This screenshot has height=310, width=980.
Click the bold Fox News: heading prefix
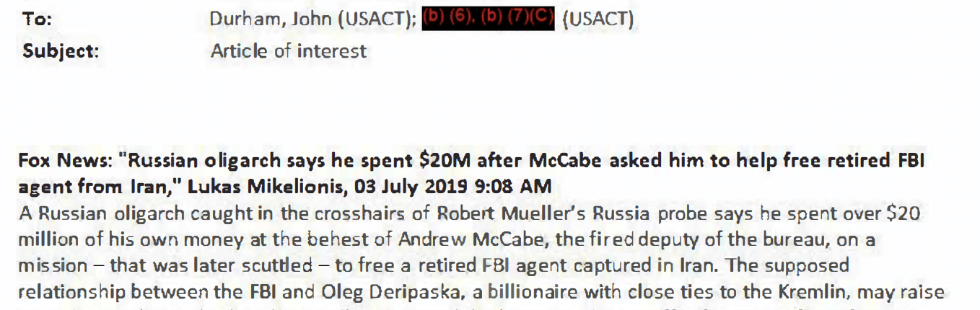point(64,161)
